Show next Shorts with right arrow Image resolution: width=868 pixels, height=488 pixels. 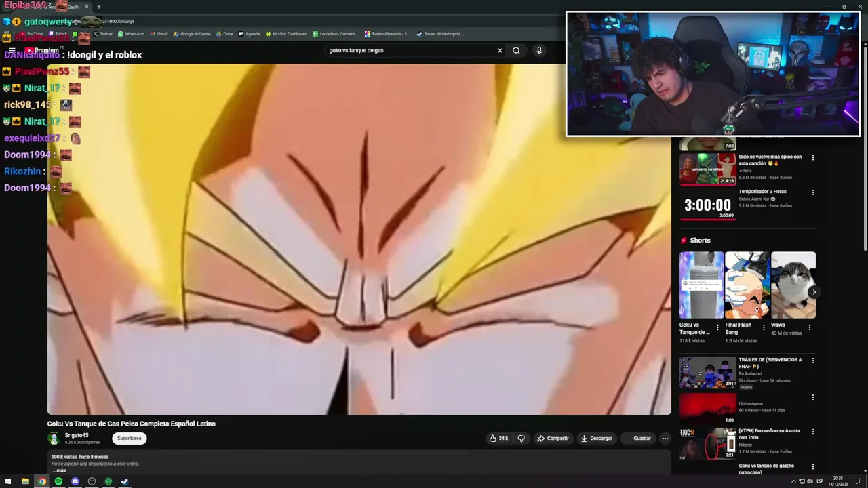click(814, 292)
